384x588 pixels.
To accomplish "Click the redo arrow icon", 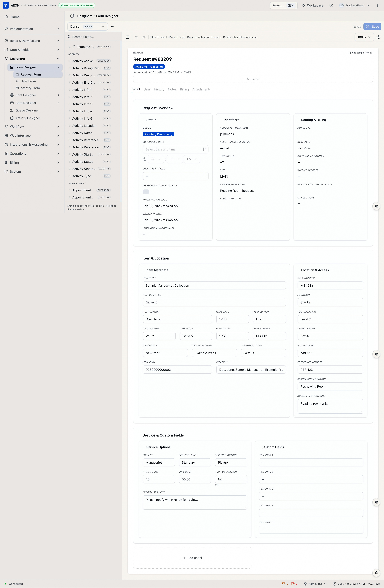I will pyautogui.click(x=144, y=37).
